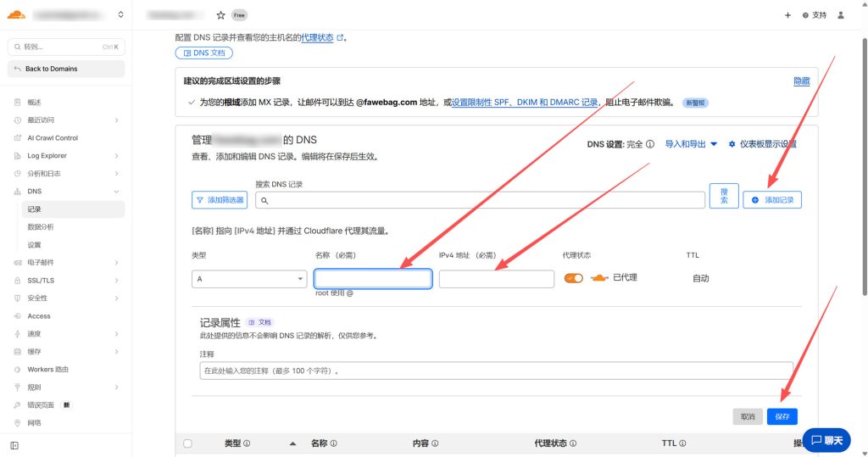The width and height of the screenshot is (868, 457).
Task: Click the 电子邮件 sidebar icon
Action: (x=17, y=263)
